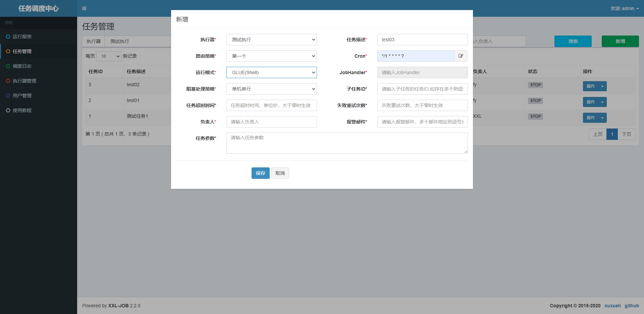Click the 上页 pagination button
The image size is (644, 314).
pyautogui.click(x=598, y=134)
